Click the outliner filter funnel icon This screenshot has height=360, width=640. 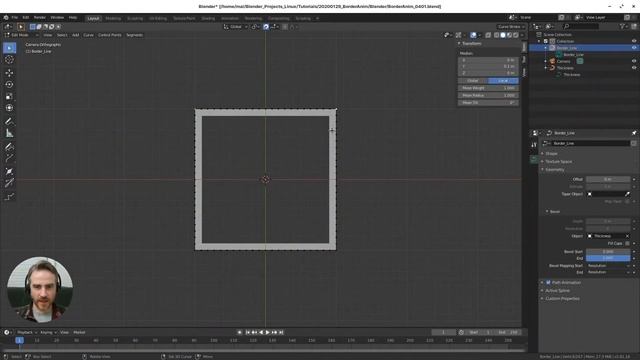622,27
